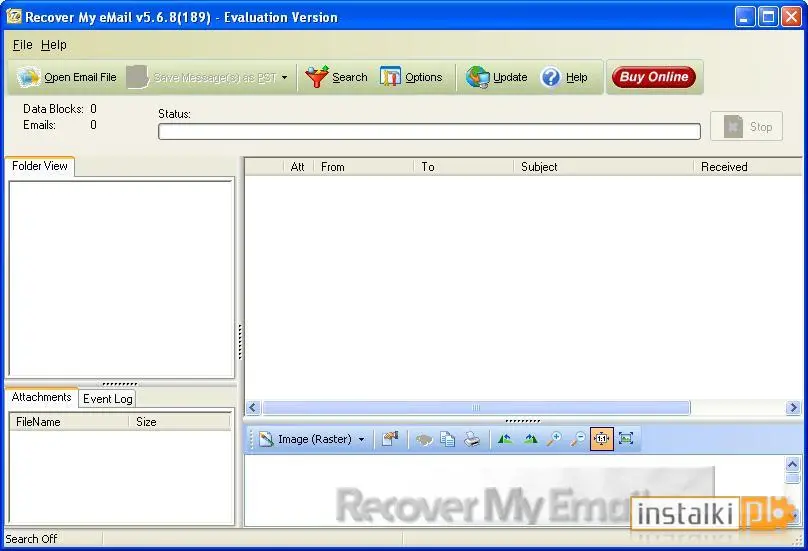Click the Status: label

pyautogui.click(x=174, y=114)
